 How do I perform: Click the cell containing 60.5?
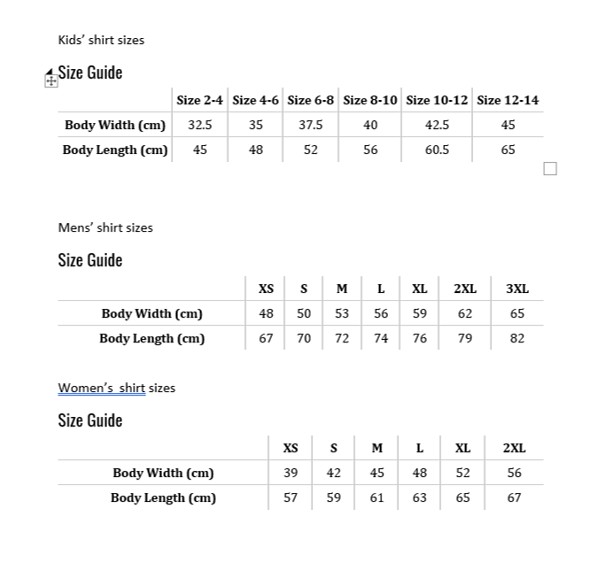[x=437, y=150]
